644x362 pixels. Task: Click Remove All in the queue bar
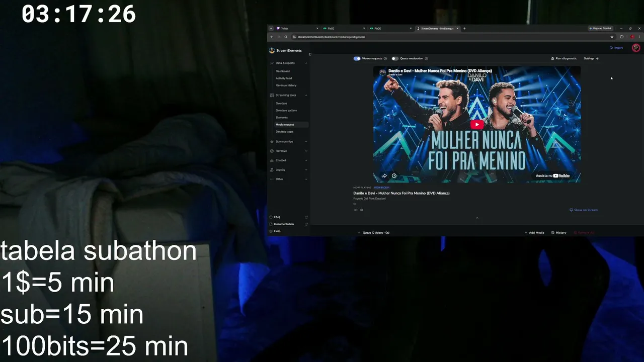pos(584,233)
